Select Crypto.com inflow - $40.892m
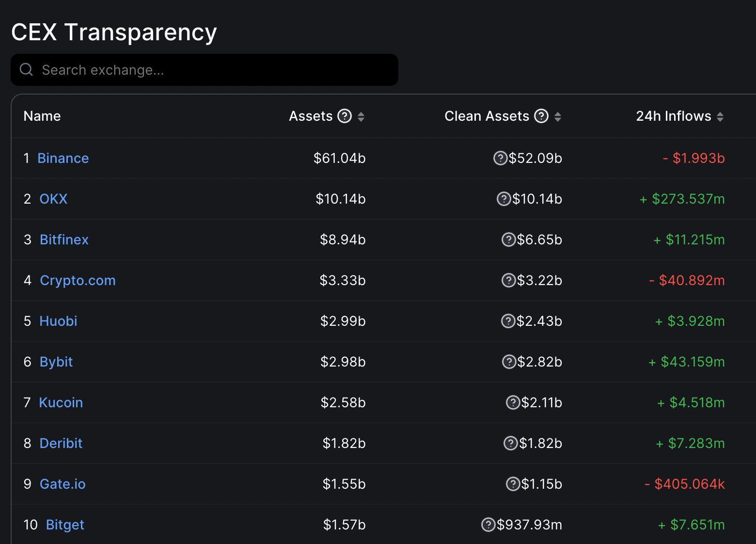 [687, 280]
